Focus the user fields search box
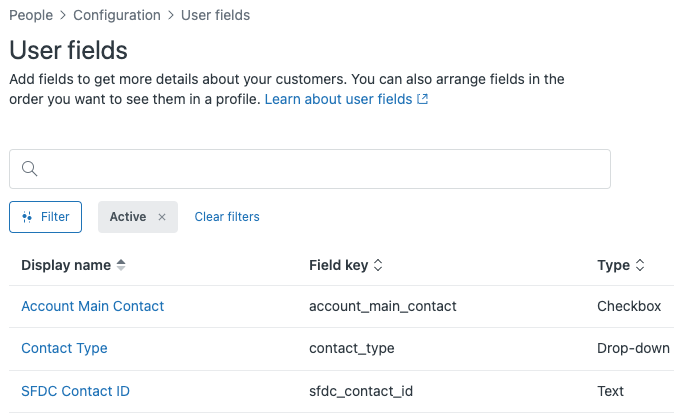Image resolution: width=674 pixels, height=417 pixels. (320, 169)
